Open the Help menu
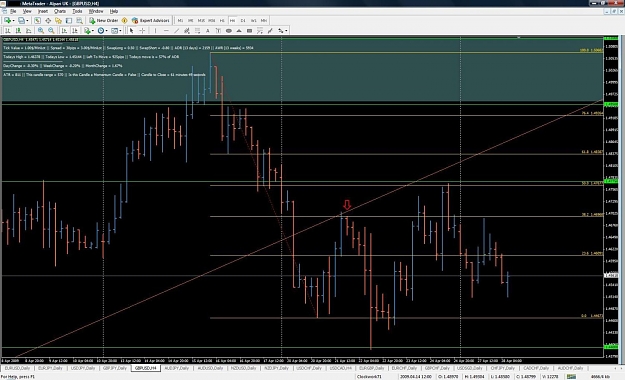The width and height of the screenshot is (625, 380). [x=114, y=11]
